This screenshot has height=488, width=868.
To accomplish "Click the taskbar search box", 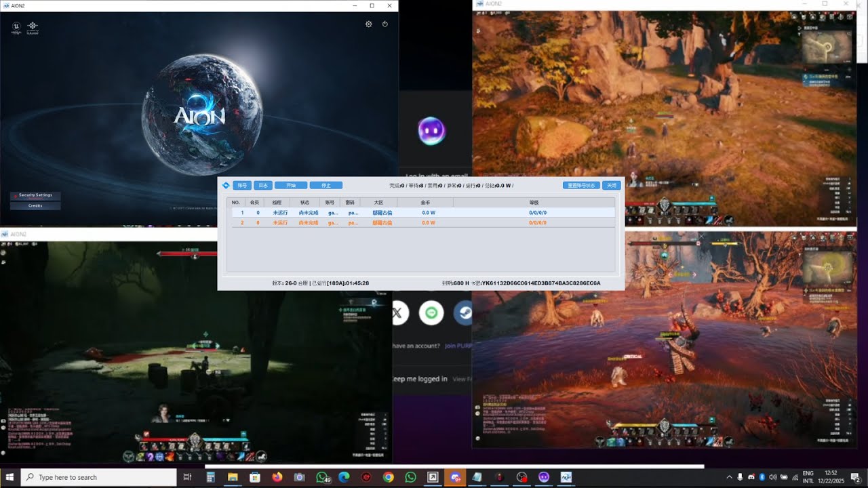I will coord(99,477).
